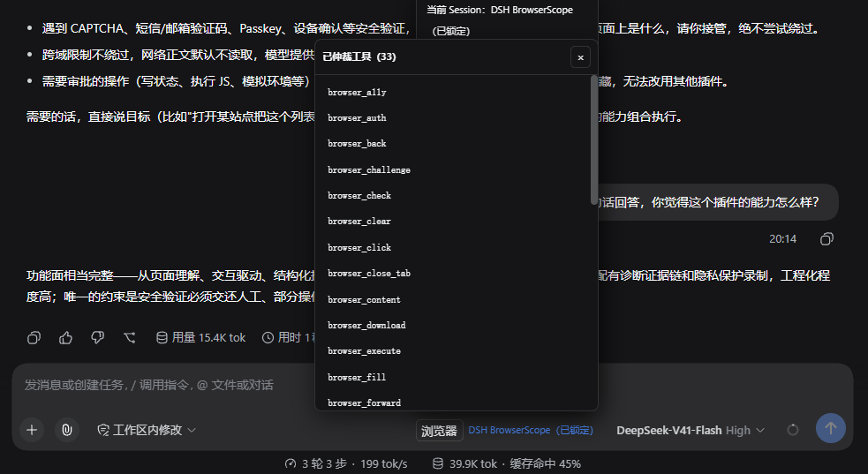
Task: Select browser_a11y in tool list
Action: tap(357, 93)
